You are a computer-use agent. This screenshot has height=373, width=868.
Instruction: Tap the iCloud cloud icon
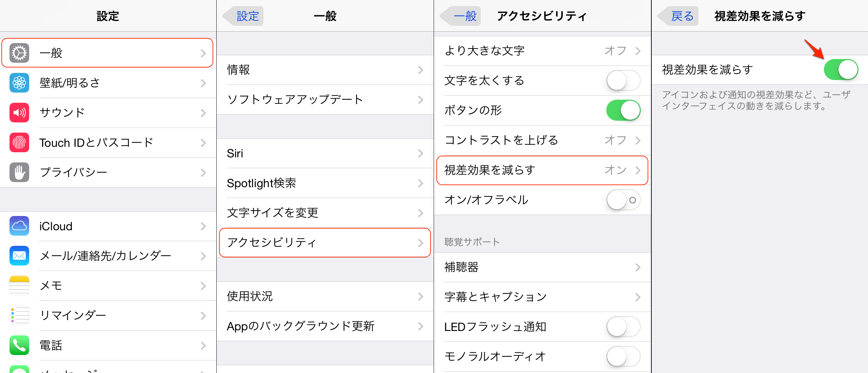tap(19, 226)
